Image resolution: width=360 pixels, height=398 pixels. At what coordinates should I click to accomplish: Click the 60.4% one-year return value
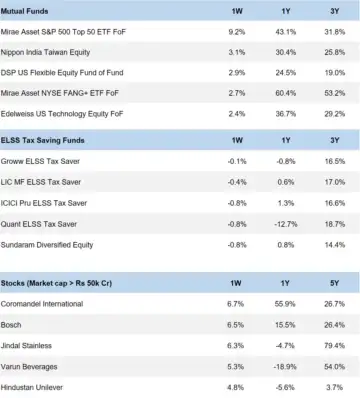coord(286,93)
